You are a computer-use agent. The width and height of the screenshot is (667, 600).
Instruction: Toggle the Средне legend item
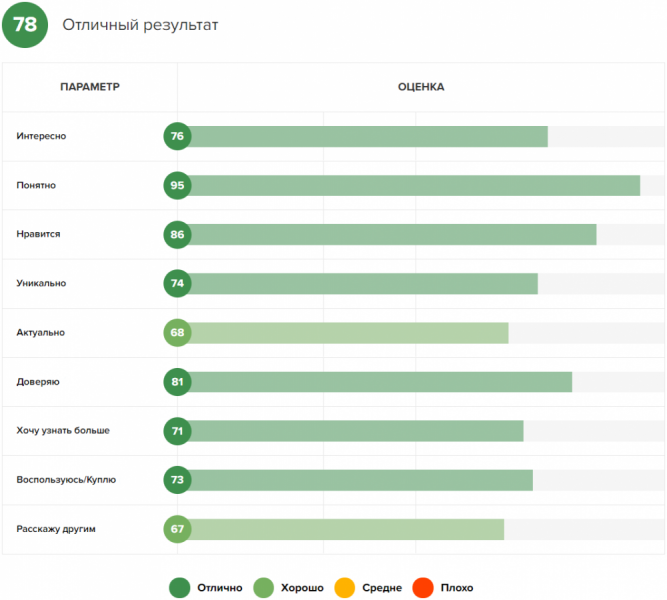(x=369, y=588)
